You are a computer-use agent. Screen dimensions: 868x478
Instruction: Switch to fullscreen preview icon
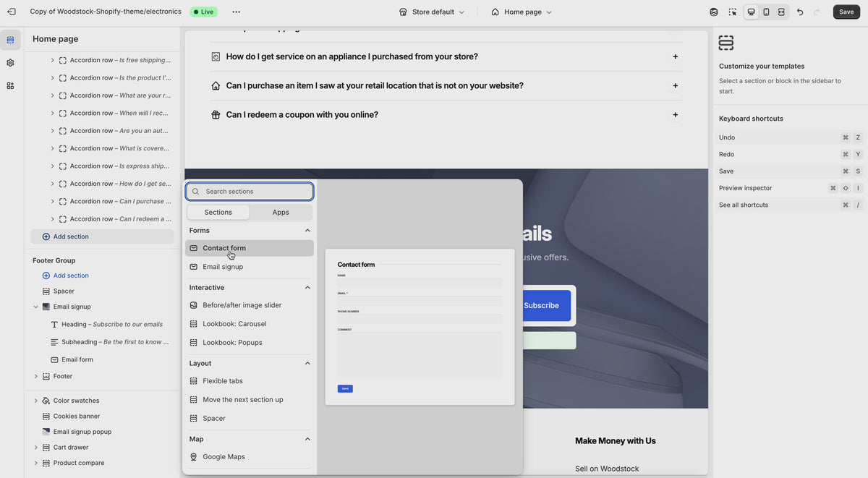pos(781,12)
